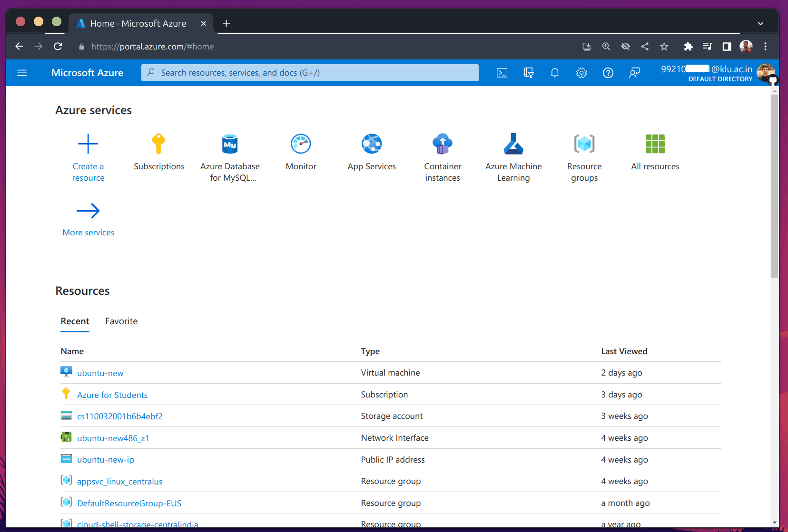Click the Microsoft Azure home title
Image resolution: width=788 pixels, height=532 pixels.
click(87, 73)
